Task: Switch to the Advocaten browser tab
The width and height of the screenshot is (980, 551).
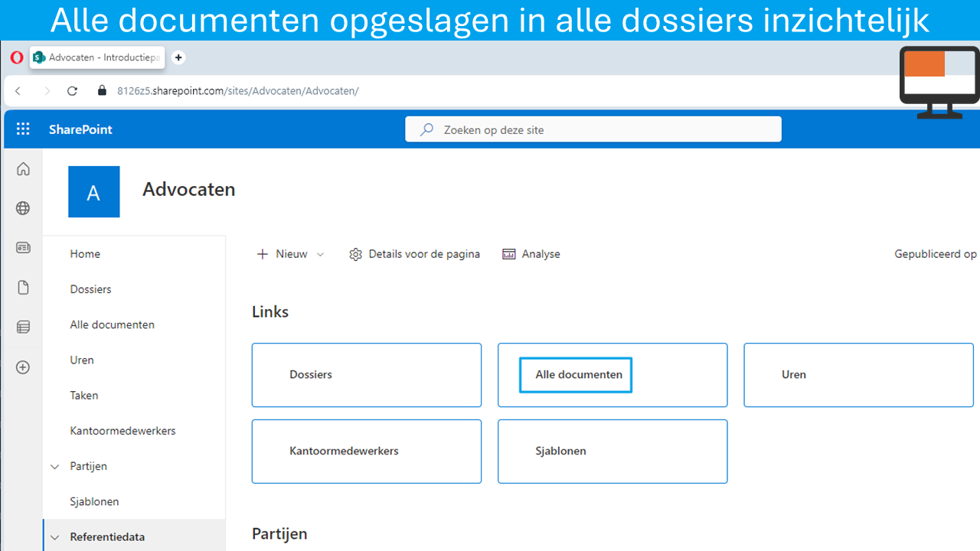Action: point(98,57)
